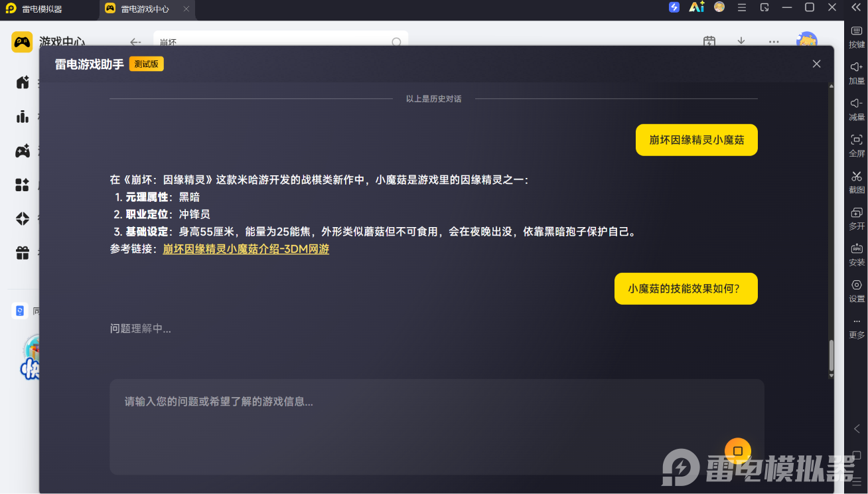
Task: Click the 崩坏因缘精灵小魔菇 message bubble
Action: 697,140
